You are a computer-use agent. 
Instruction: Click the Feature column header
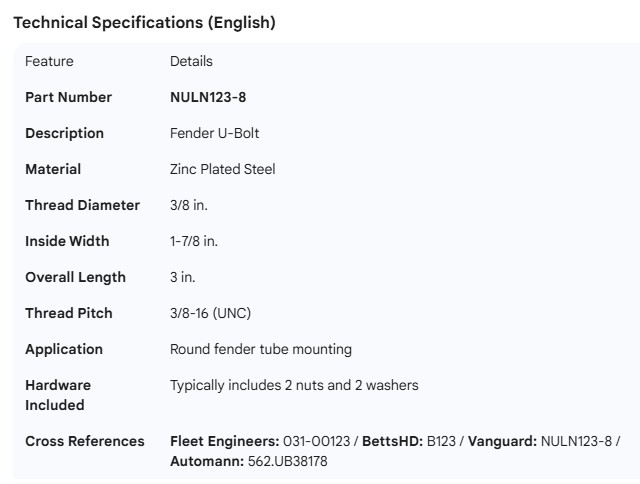click(49, 61)
